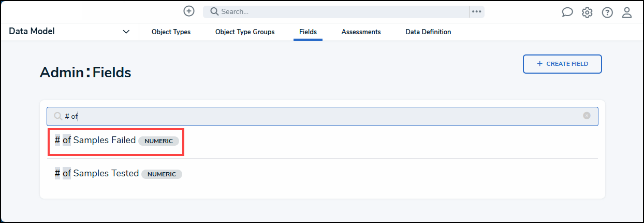
Task: Open the settings gear icon
Action: [x=587, y=12]
